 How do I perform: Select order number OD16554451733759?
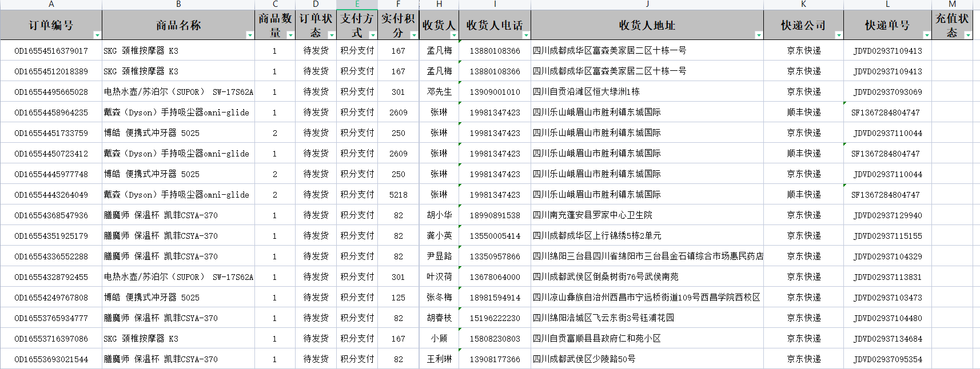[x=51, y=133]
